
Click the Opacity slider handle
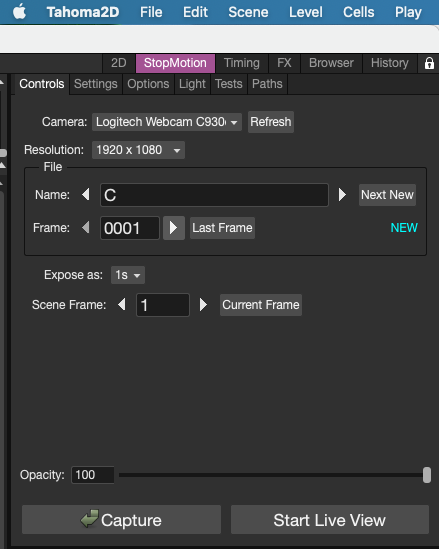tap(427, 475)
